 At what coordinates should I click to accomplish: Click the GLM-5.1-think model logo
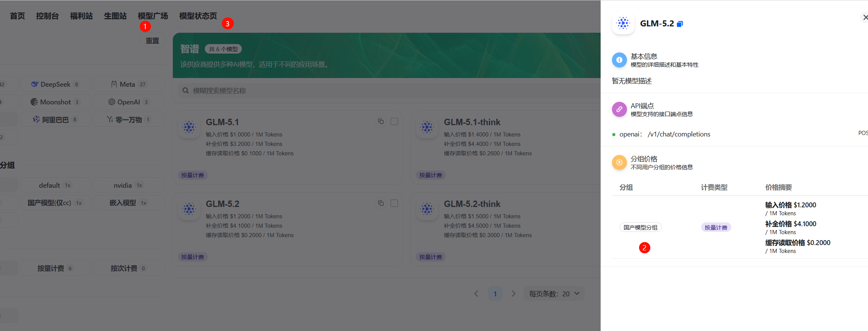[x=427, y=127]
